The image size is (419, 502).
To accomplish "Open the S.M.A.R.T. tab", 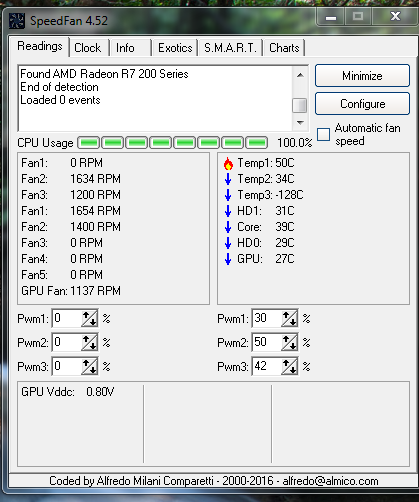I will pos(230,48).
